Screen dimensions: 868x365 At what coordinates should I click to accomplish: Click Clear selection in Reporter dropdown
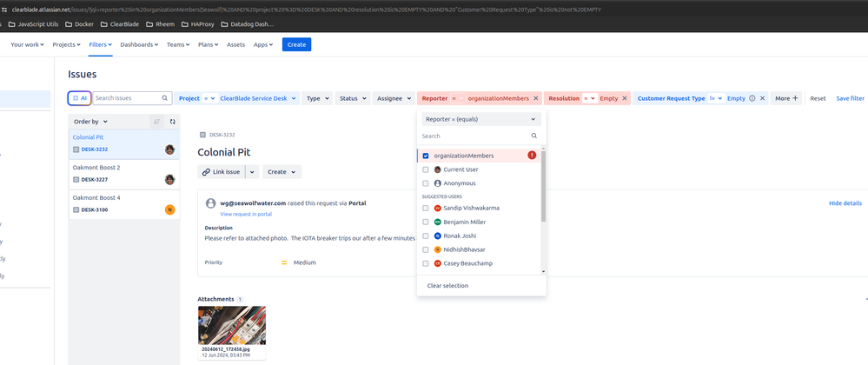pos(447,285)
